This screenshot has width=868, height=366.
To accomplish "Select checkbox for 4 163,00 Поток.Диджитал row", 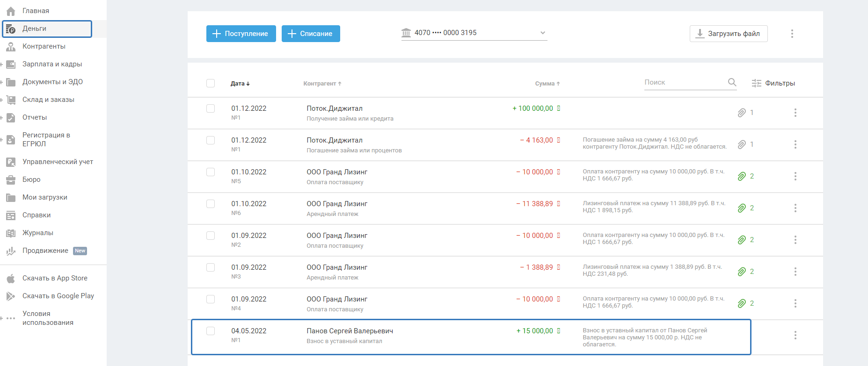I will (x=211, y=140).
